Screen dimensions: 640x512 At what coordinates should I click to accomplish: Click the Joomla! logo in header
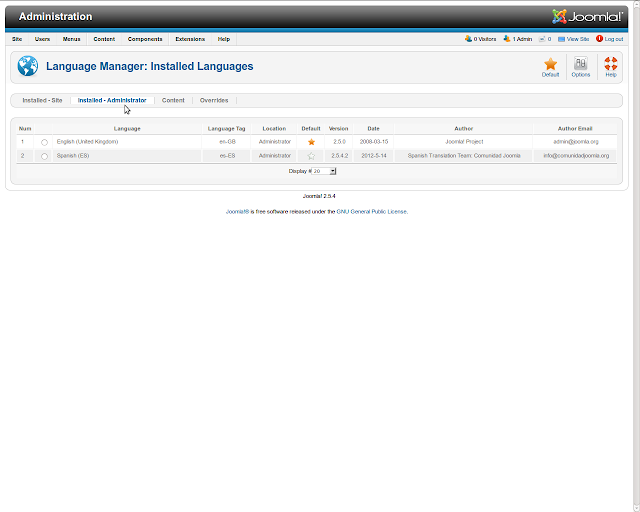(587, 17)
